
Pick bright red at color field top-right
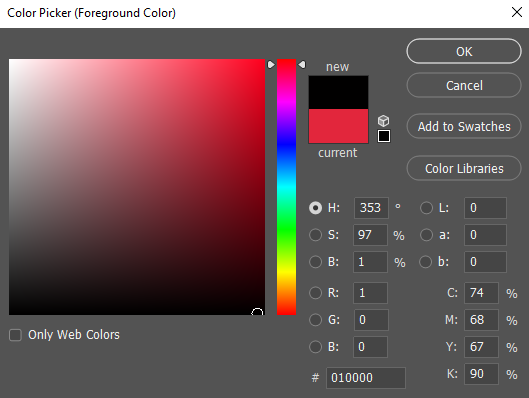tap(264, 60)
